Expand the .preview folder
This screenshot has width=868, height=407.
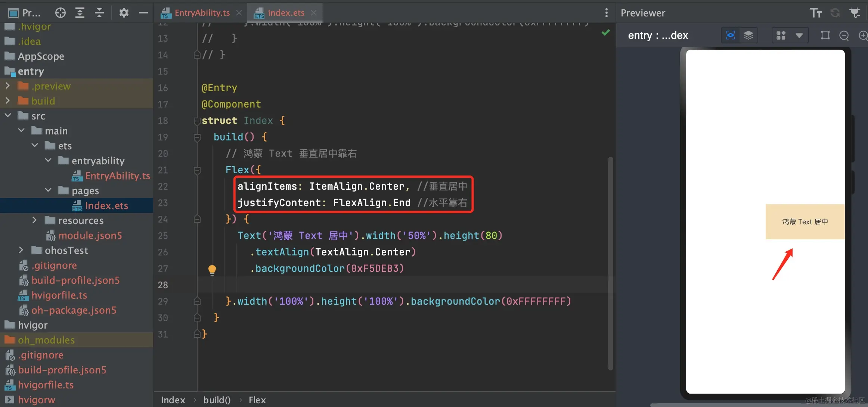(x=7, y=86)
